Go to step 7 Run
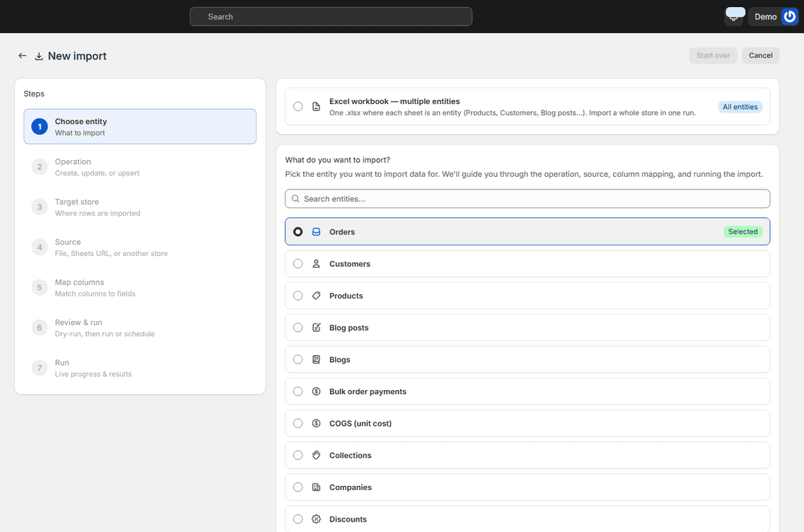This screenshot has width=804, height=532. pyautogui.click(x=140, y=368)
